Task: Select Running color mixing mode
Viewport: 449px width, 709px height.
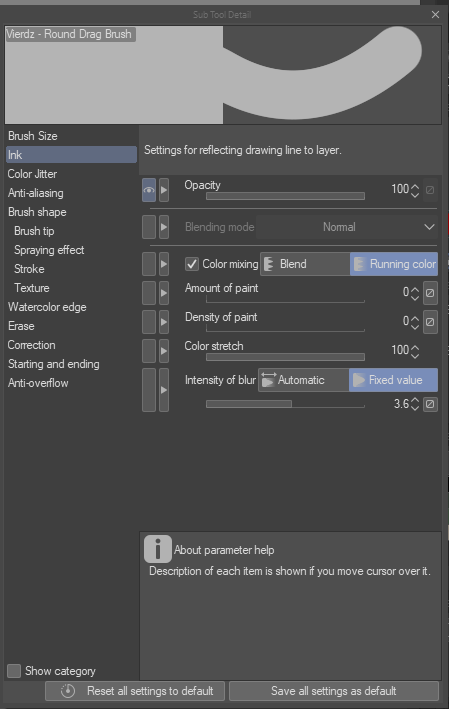Action: (x=394, y=264)
